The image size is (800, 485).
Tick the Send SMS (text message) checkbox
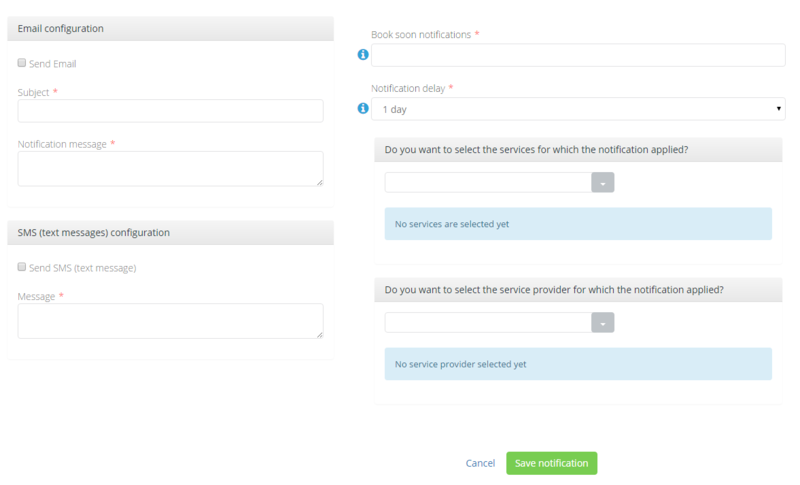(22, 268)
